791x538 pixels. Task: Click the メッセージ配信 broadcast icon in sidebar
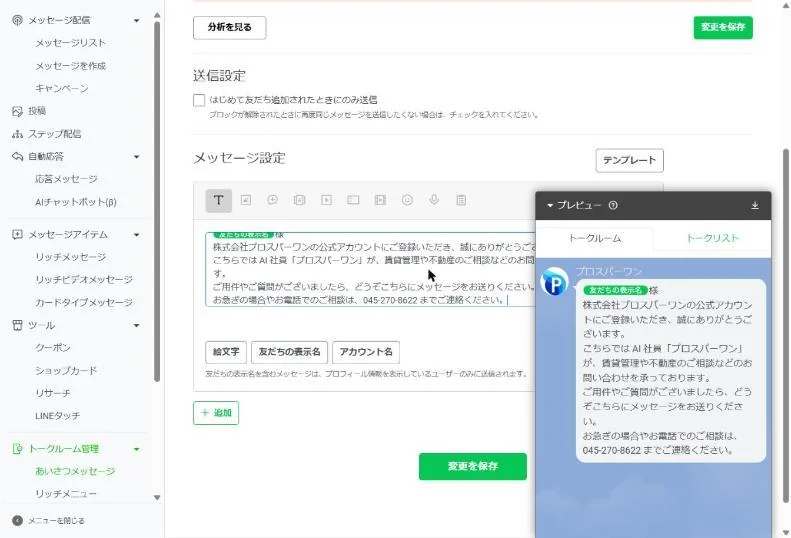coord(17,20)
